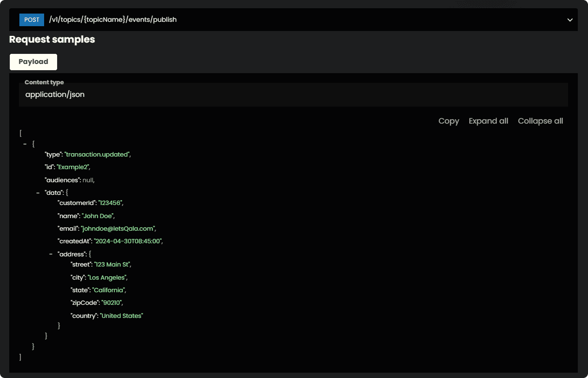Select the Payload tab

point(33,62)
